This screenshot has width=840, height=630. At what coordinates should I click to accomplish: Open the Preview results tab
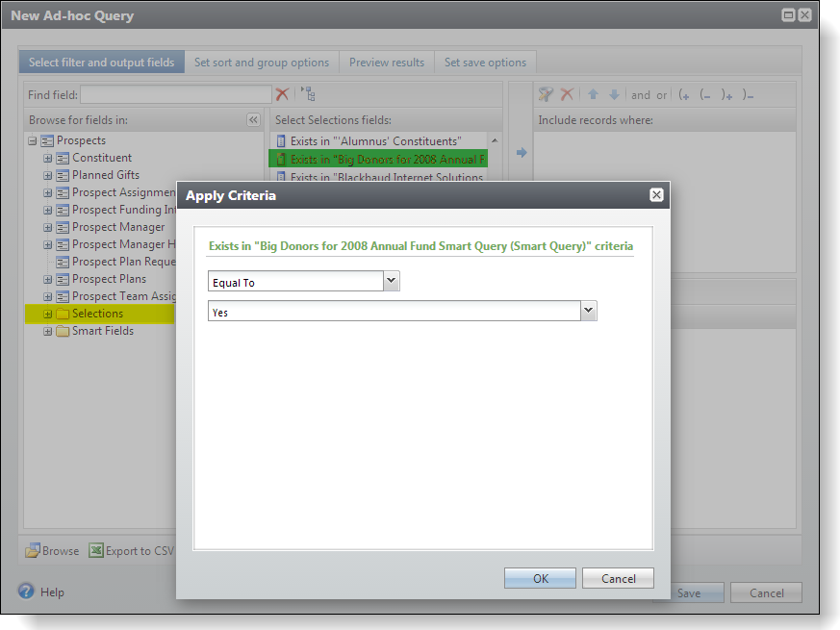(386, 63)
